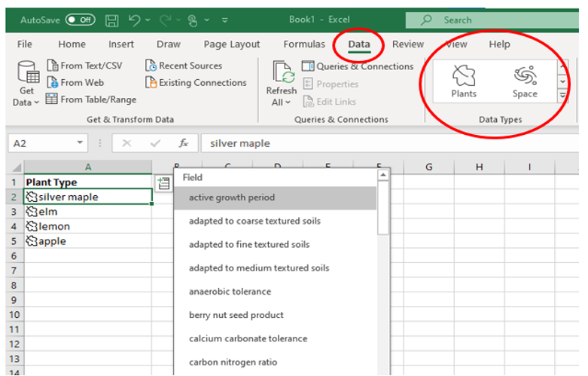This screenshot has width=588, height=376.
Task: Choose berry nut seed product field
Action: click(x=276, y=315)
